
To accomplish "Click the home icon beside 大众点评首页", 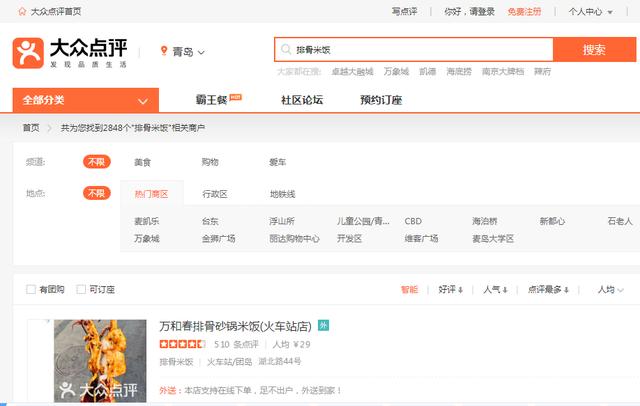I will [20, 11].
